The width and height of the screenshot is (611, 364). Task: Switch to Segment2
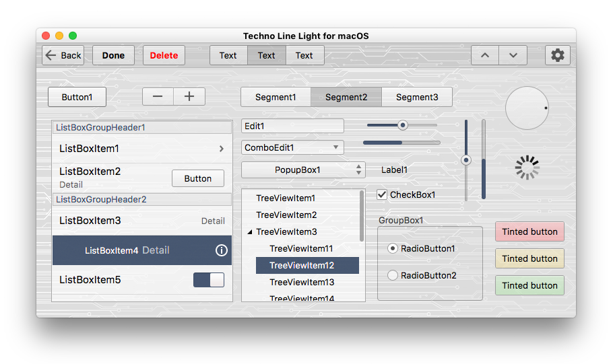[346, 97]
